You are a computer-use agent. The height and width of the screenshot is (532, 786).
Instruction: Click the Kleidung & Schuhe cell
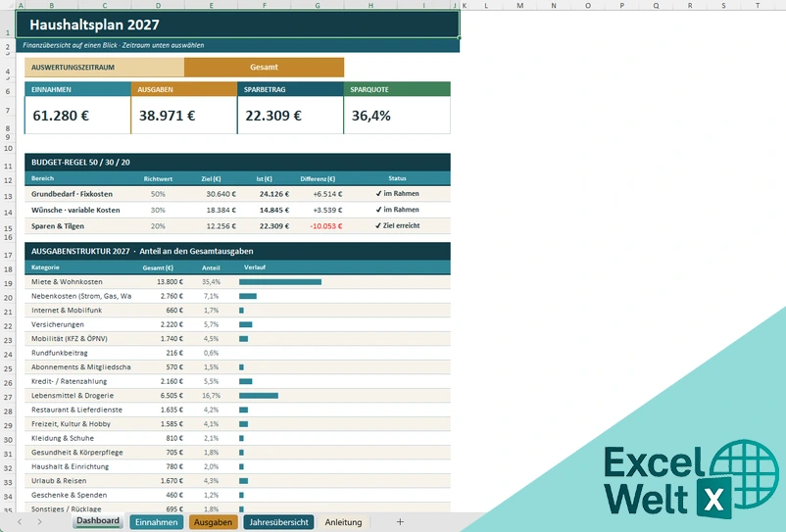(77, 438)
